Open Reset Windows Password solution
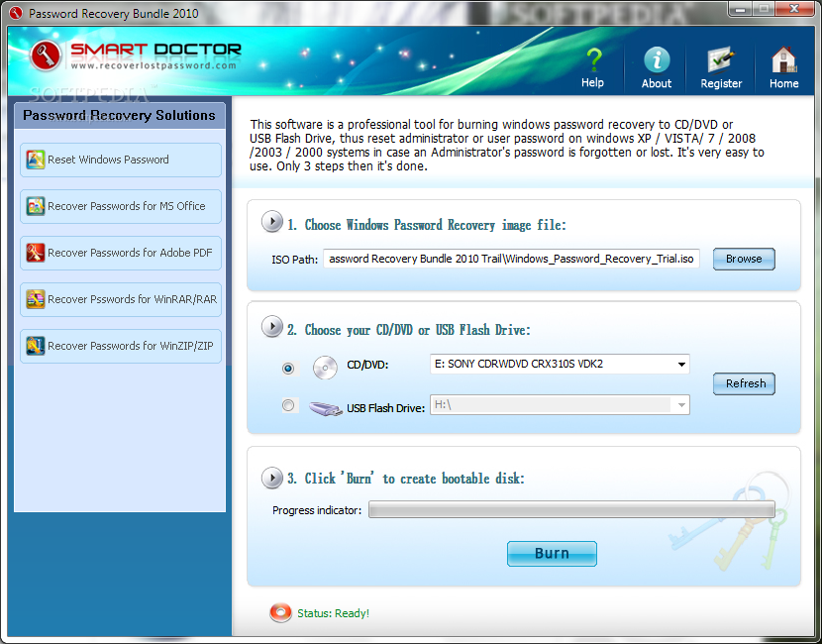The height and width of the screenshot is (644, 822). pos(121,160)
